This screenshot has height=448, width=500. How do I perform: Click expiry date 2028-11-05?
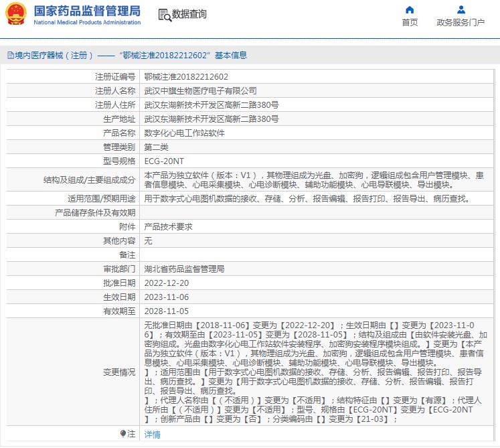(167, 311)
